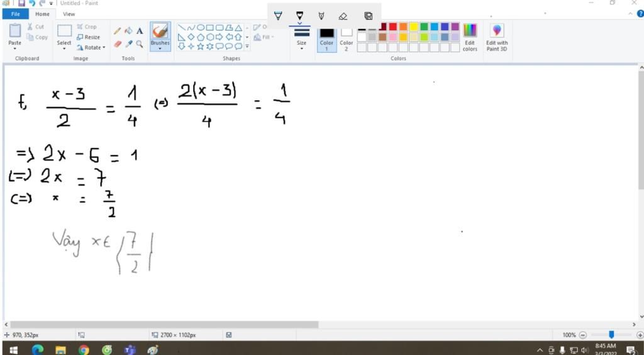
Task: Select the eraser in ink toolbar
Action: (x=343, y=16)
